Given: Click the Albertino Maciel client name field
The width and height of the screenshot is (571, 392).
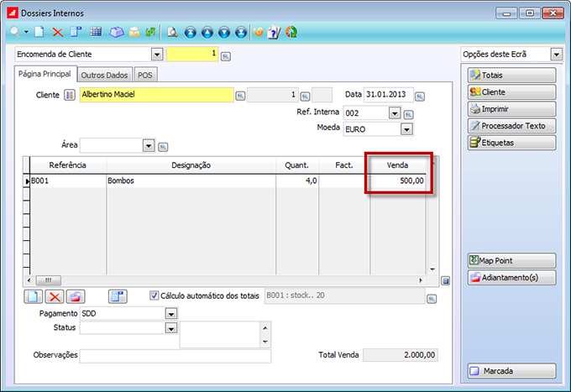Looking at the screenshot, I should coord(156,95).
